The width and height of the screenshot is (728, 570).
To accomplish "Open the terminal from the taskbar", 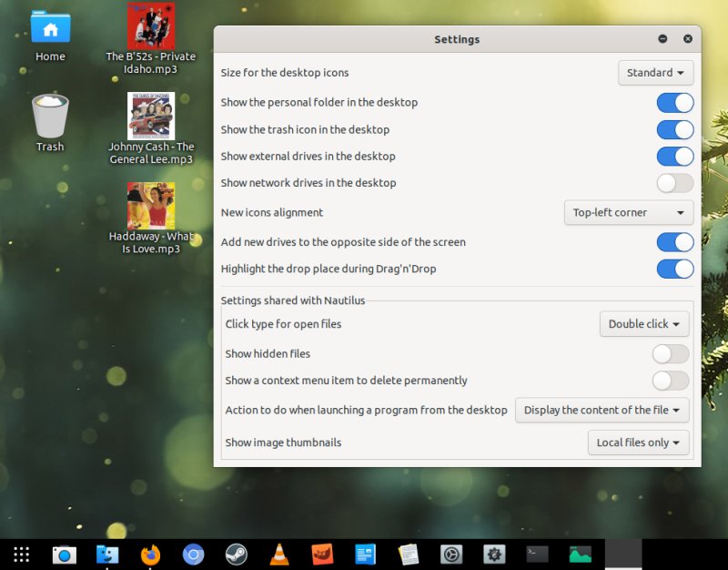I will [x=537, y=554].
